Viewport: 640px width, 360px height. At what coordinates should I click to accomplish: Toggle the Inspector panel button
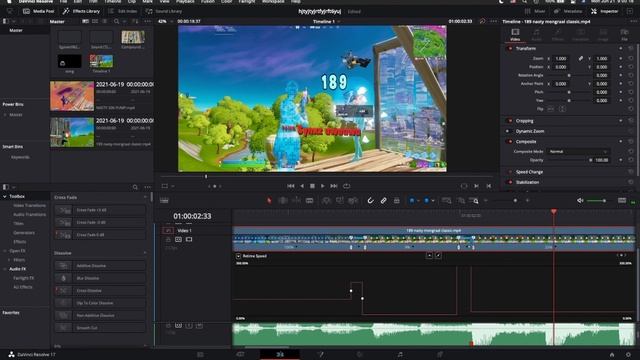604,11
